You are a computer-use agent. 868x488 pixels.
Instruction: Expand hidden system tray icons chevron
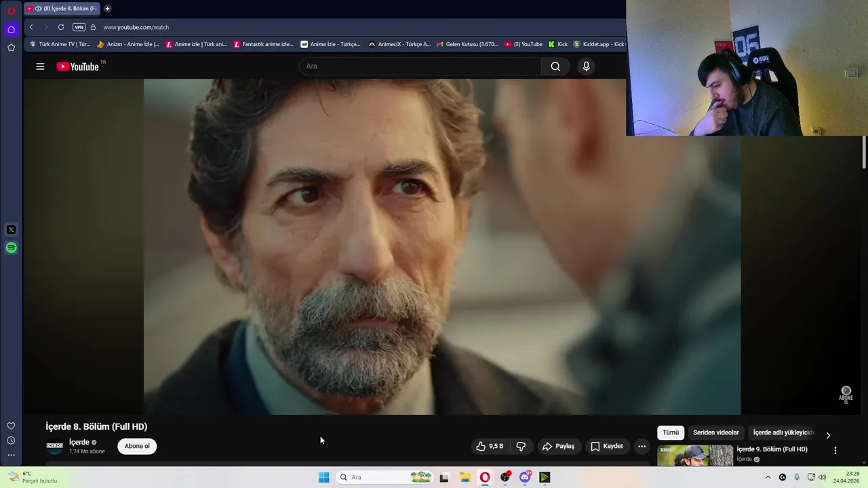768,477
